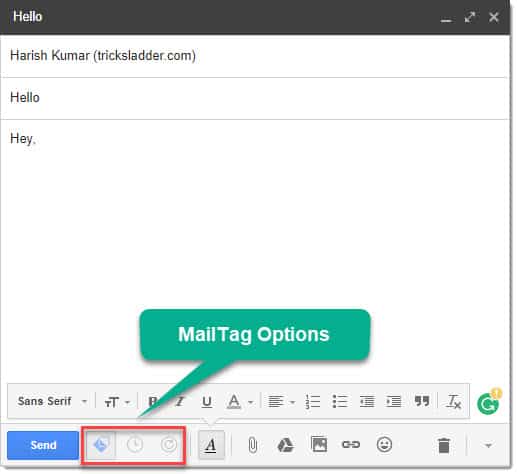517x474 pixels.
Task: Click the recipient field with Harish Kumar
Action: [x=255, y=56]
